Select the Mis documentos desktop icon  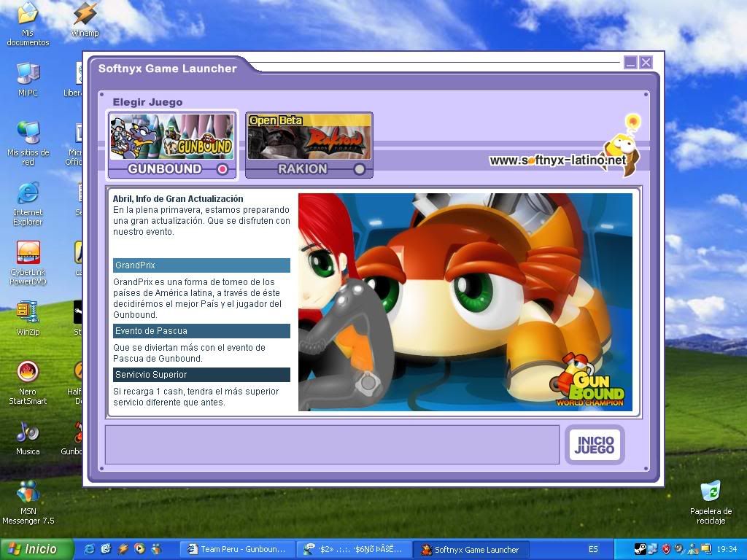[x=28, y=24]
